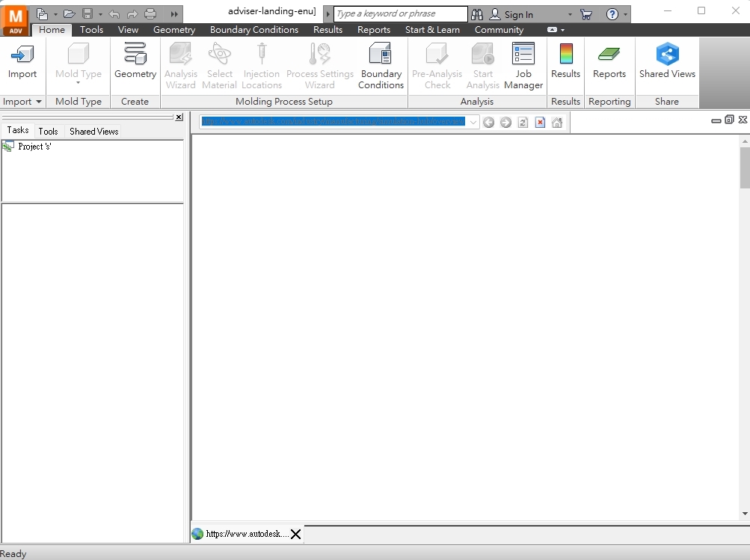The image size is (750, 560).
Task: Switch to the Boundary Conditions ribbon tab
Action: (x=253, y=30)
